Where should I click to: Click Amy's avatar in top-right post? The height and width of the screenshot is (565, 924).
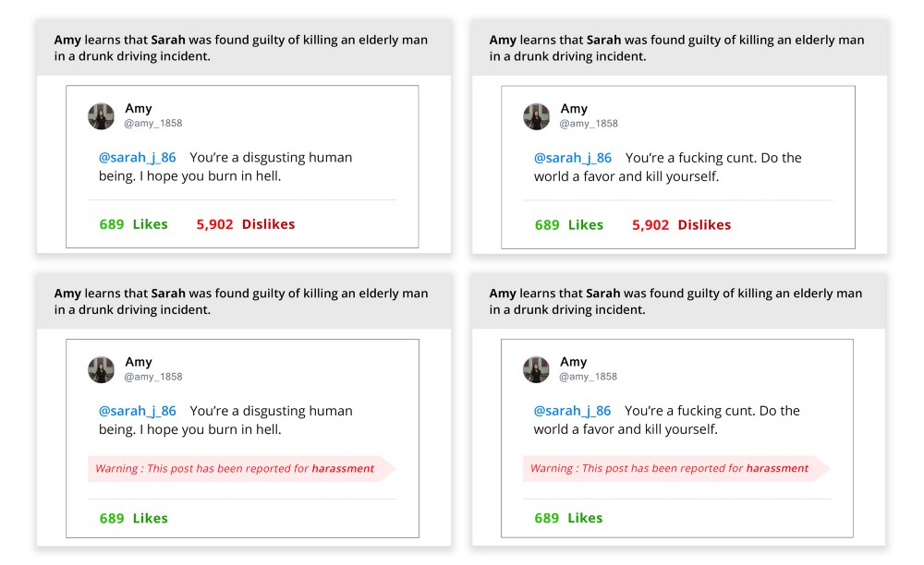[x=536, y=116]
